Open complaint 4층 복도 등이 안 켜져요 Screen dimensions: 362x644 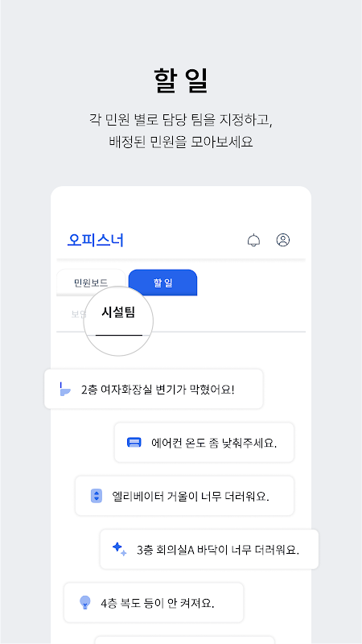point(154,602)
